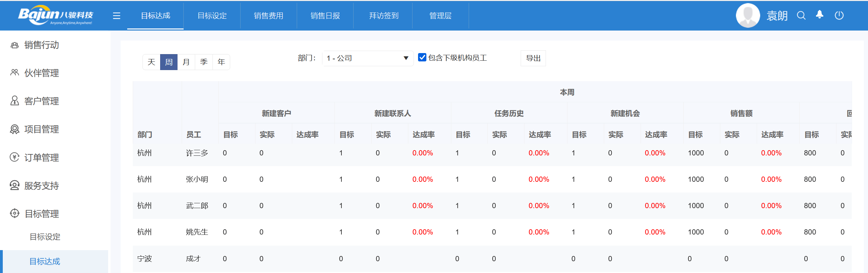Switch to the 销售费用 top tab
This screenshot has height=273, width=868.
[268, 16]
